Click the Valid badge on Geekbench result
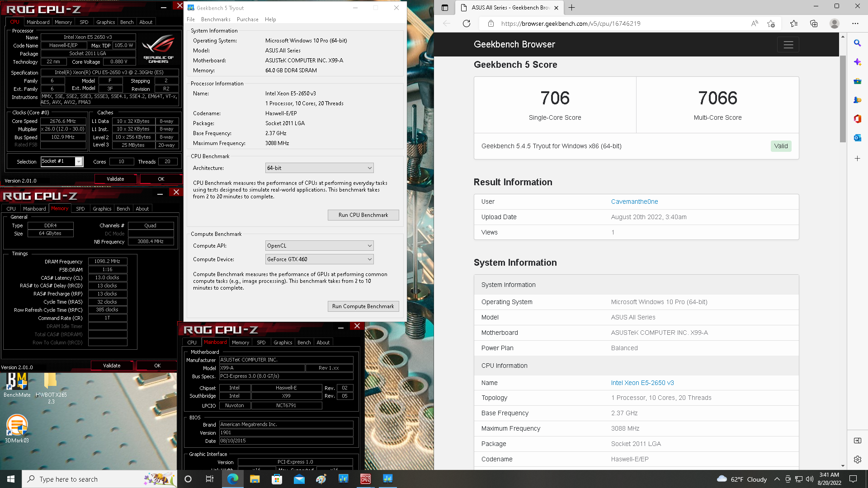This screenshot has width=868, height=488. point(781,146)
